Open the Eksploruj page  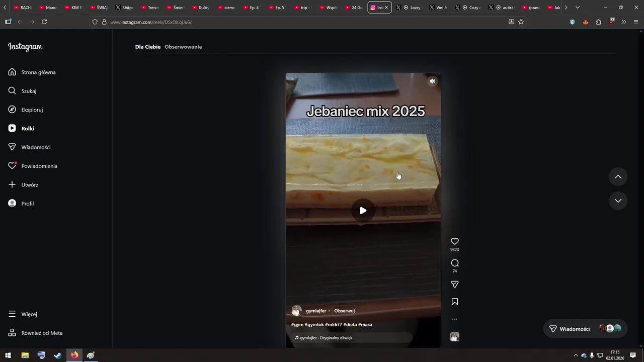25,110
